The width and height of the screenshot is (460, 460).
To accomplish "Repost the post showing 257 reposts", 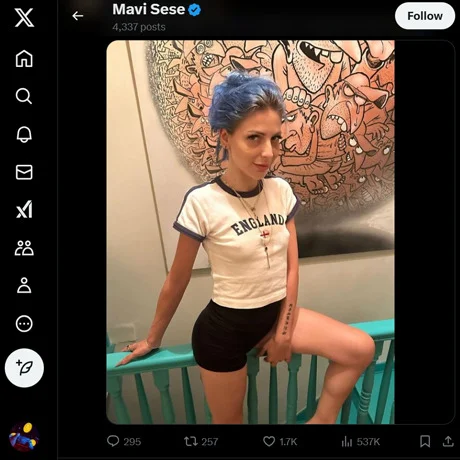I will (201, 441).
